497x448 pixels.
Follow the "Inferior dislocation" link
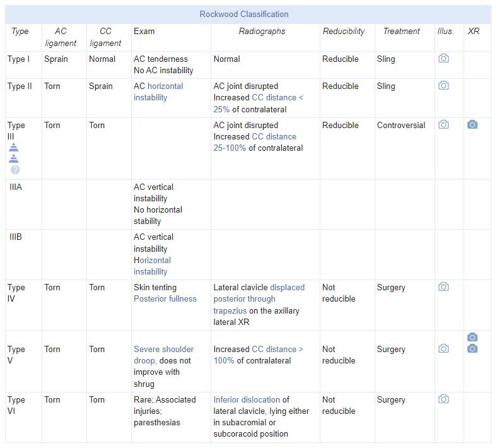(247, 399)
